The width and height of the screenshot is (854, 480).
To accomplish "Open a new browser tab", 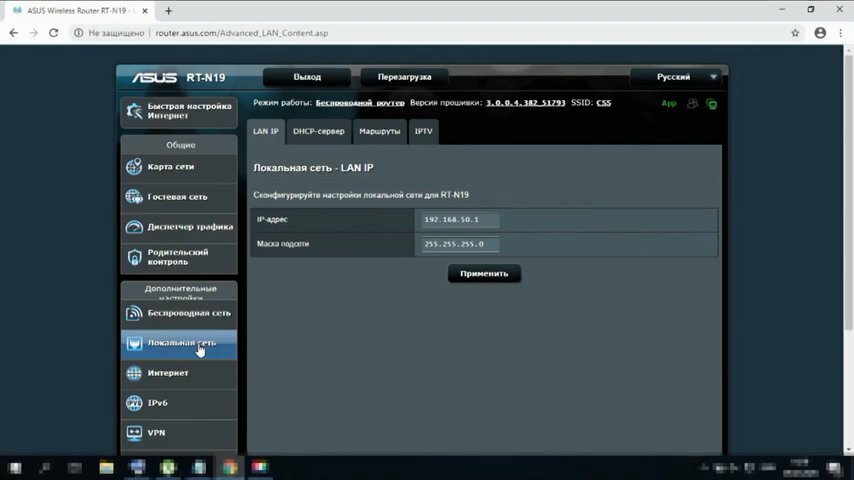I will point(168,11).
